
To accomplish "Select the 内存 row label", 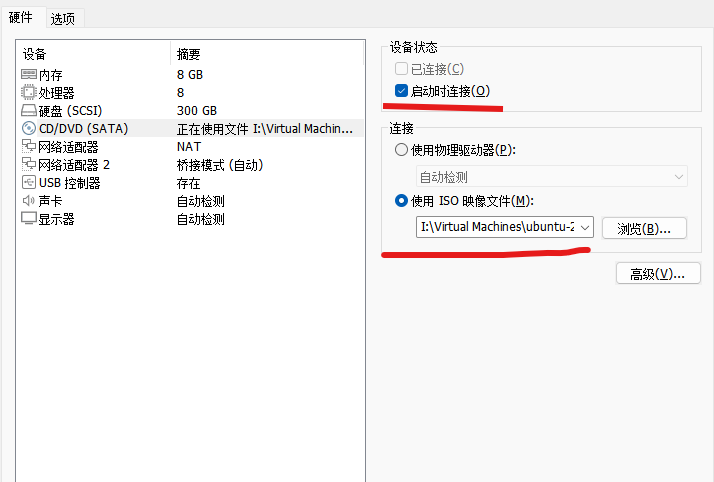I will [x=50, y=75].
